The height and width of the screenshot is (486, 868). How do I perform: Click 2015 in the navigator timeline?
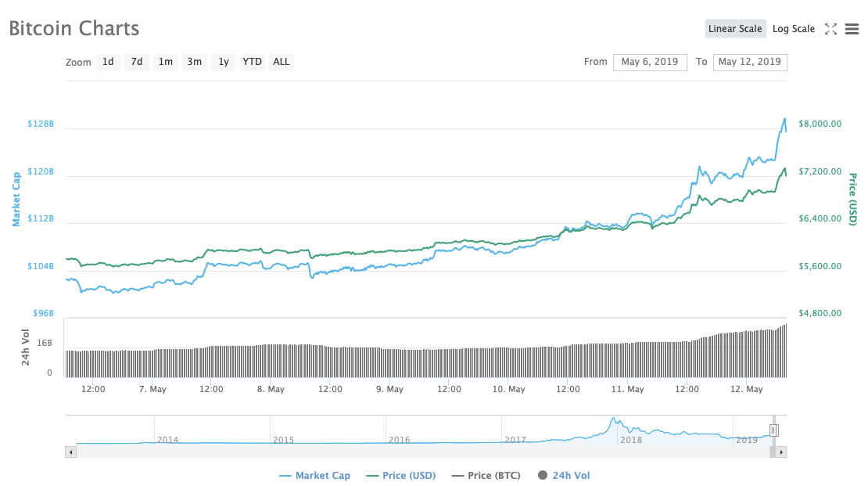point(283,440)
